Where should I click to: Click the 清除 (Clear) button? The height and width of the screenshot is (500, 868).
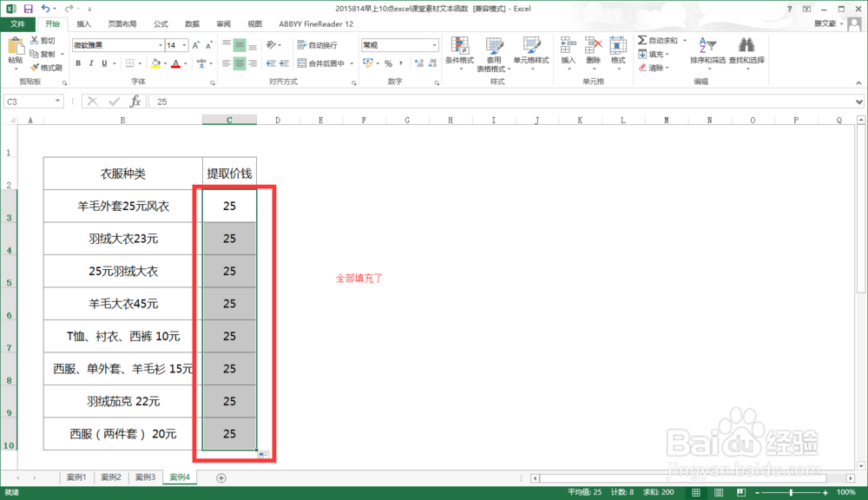[x=654, y=68]
